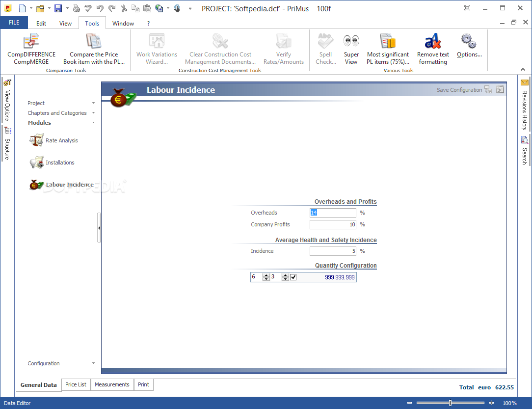Show Most significant PL items (75%)

(388, 49)
